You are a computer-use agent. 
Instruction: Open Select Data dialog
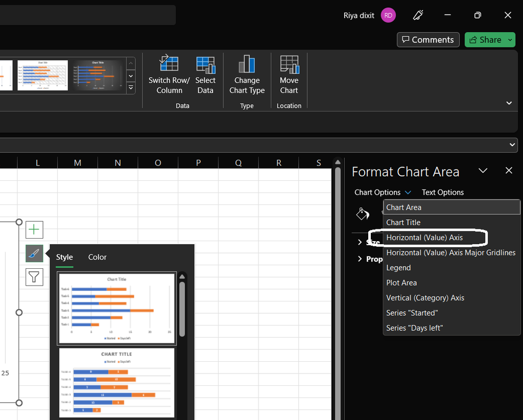(205, 64)
